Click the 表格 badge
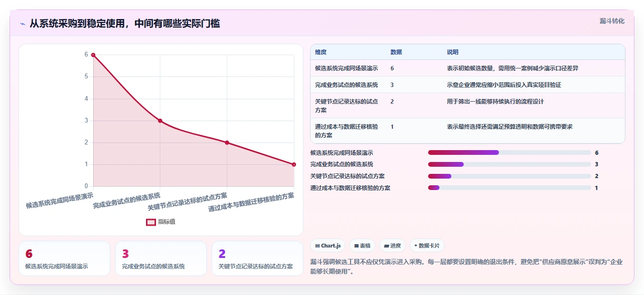The width and height of the screenshot is (644, 295). coord(362,246)
